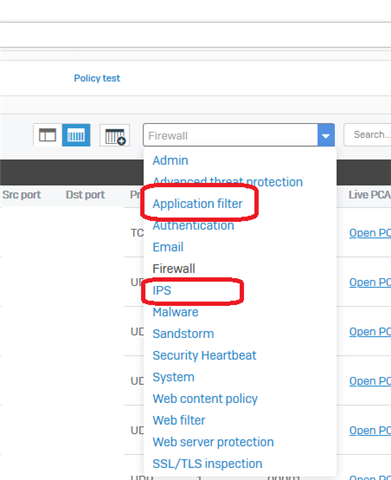The height and width of the screenshot is (480, 391).
Task: Select Malware from the log modules
Action: [x=175, y=312]
